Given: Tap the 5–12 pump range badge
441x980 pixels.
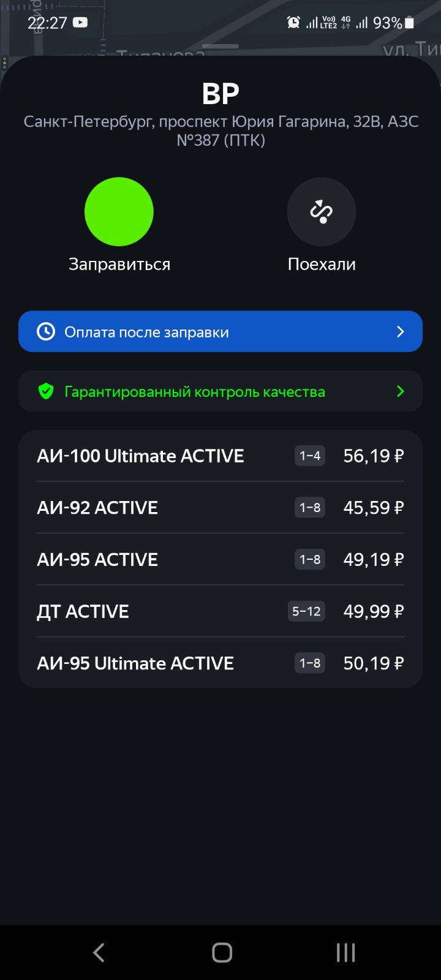Looking at the screenshot, I should [306, 611].
